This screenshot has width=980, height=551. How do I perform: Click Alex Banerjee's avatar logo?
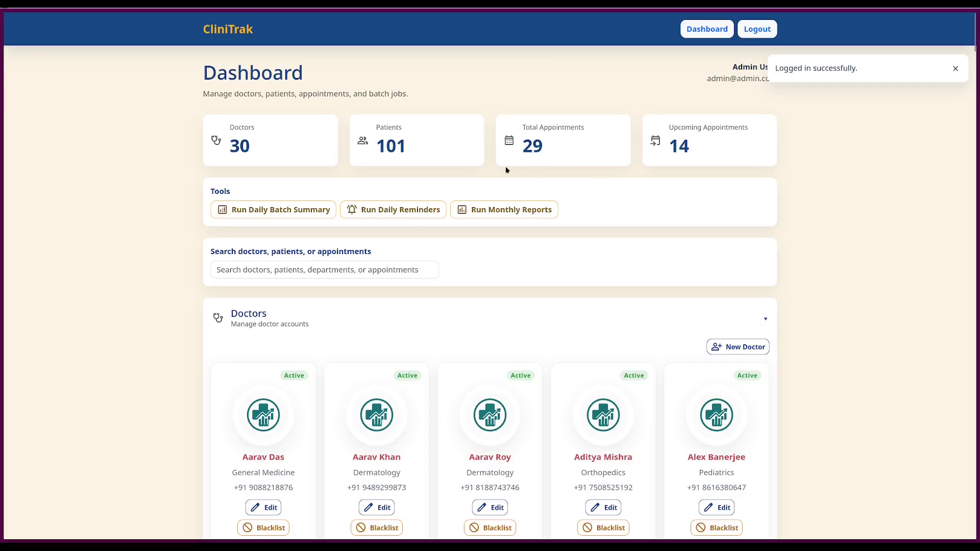click(717, 415)
